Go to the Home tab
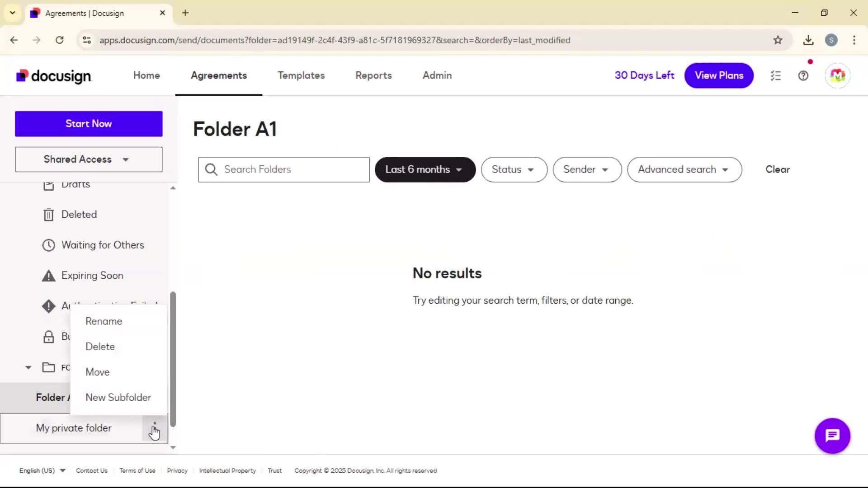Viewport: 868px width, 488px height. click(x=146, y=75)
